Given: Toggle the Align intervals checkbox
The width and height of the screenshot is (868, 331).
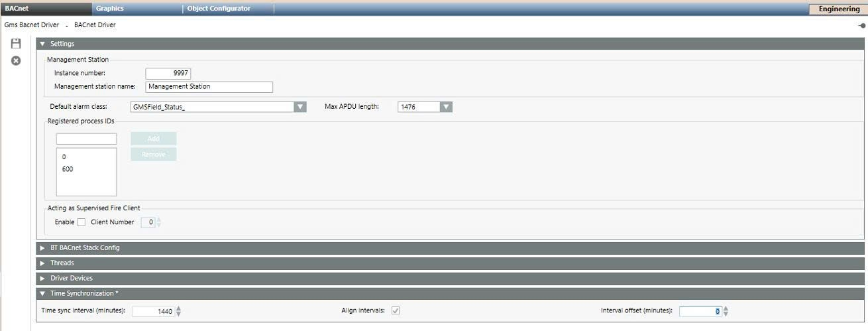Looking at the screenshot, I should (x=396, y=310).
